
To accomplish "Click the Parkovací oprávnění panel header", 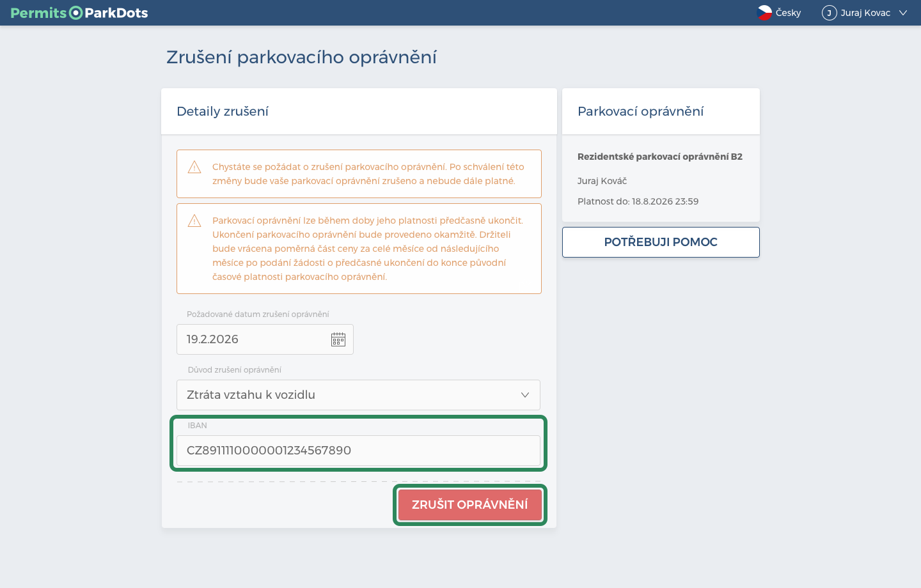I will click(661, 111).
